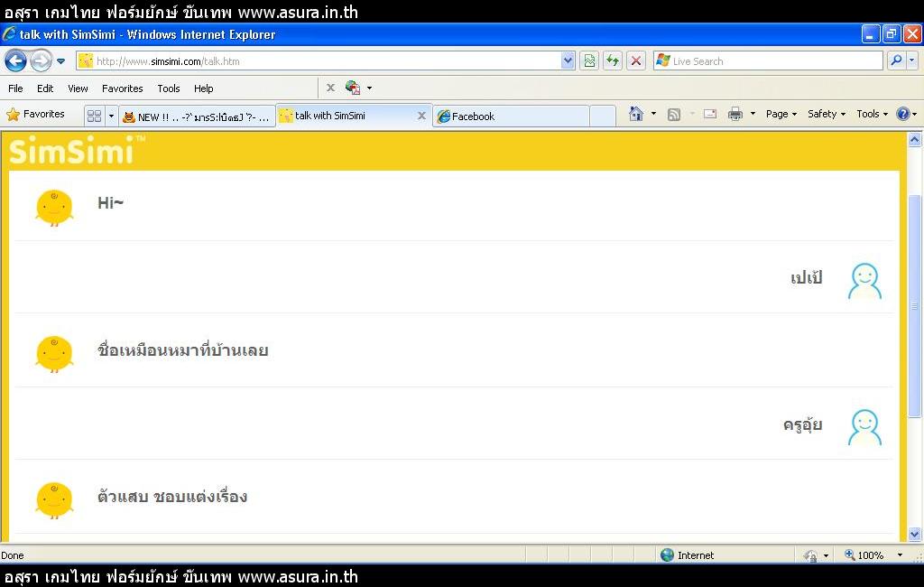The height and width of the screenshot is (587, 924).
Task: Open the Favorites menu in the menu bar
Action: point(122,89)
